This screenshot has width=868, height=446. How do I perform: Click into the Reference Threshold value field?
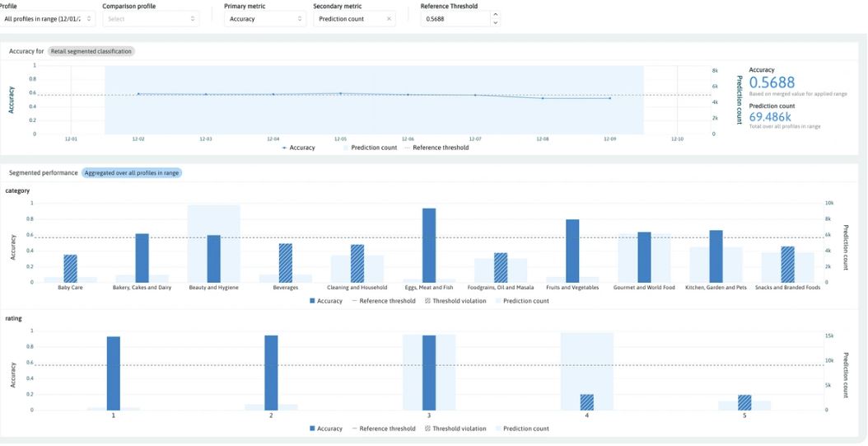click(453, 18)
